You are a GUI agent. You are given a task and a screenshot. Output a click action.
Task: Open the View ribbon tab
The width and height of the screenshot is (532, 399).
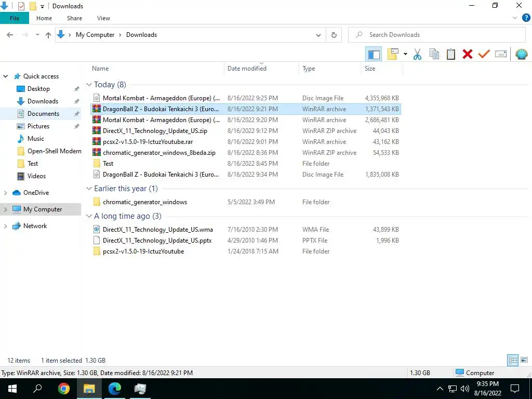click(x=103, y=18)
